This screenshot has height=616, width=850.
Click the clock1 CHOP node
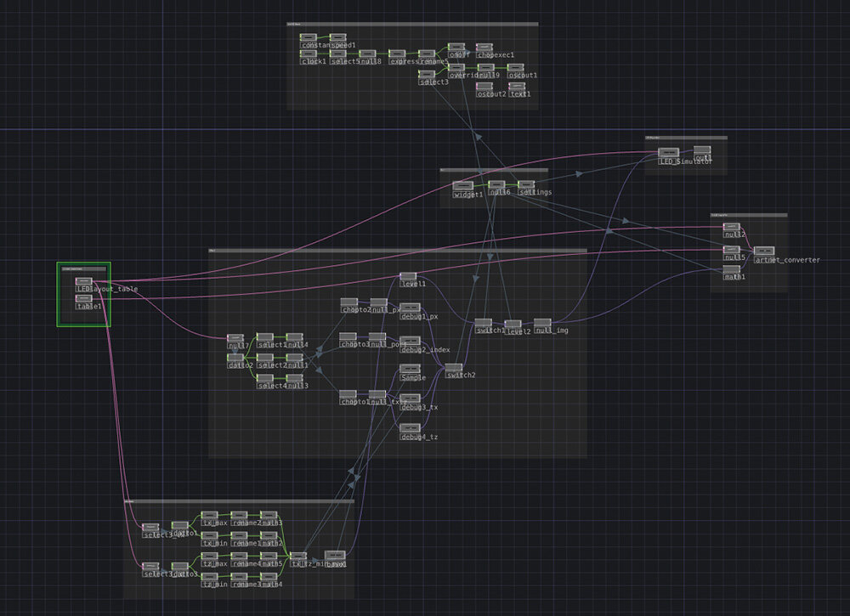(309, 54)
